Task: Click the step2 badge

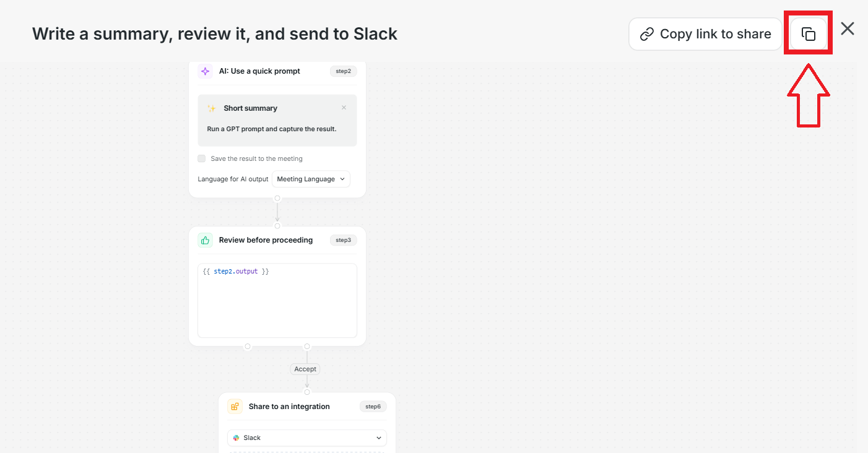Action: (x=343, y=71)
